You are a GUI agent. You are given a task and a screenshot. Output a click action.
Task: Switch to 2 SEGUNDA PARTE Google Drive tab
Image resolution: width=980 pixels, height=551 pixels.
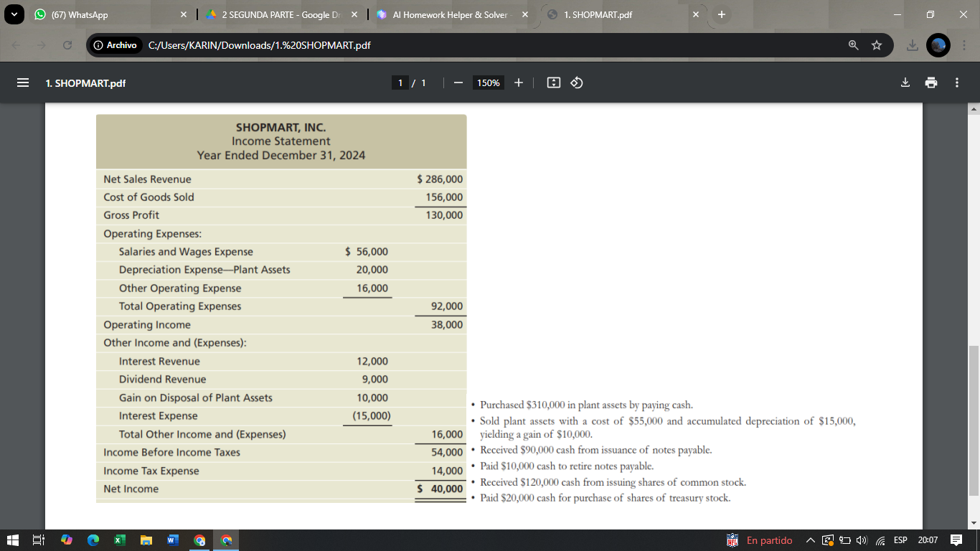click(x=281, y=14)
